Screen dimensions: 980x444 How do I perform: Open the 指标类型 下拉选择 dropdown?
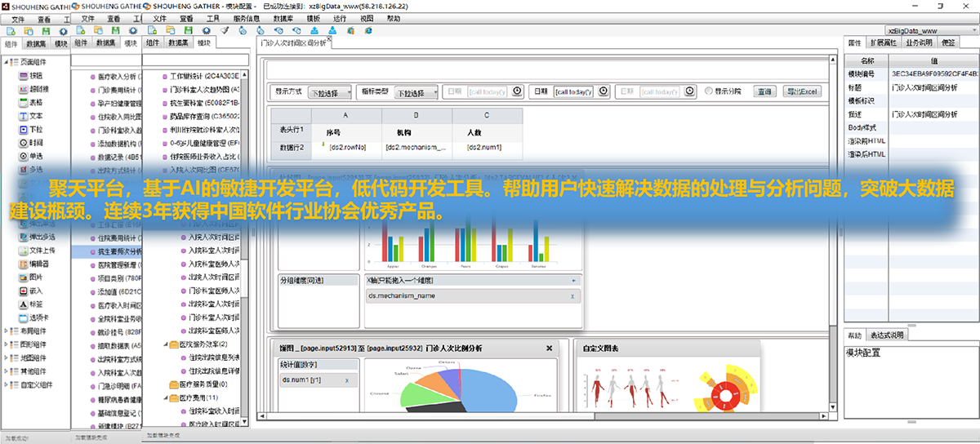(415, 92)
